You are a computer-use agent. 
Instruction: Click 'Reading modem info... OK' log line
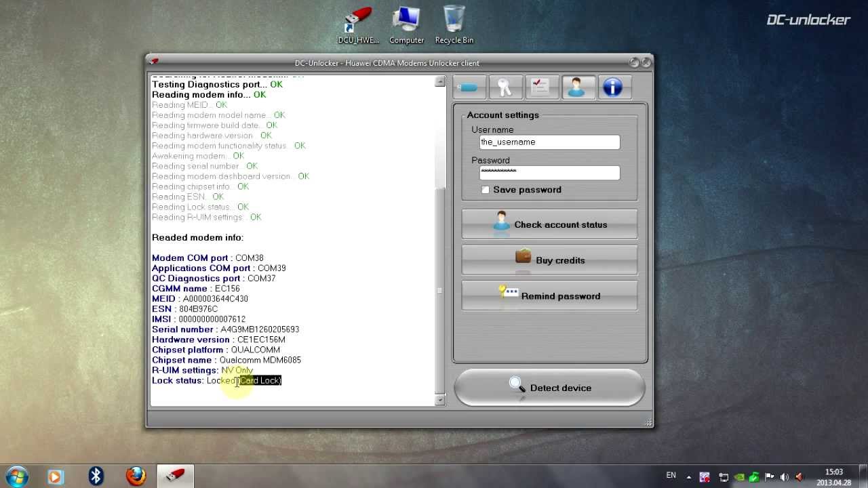coord(209,95)
